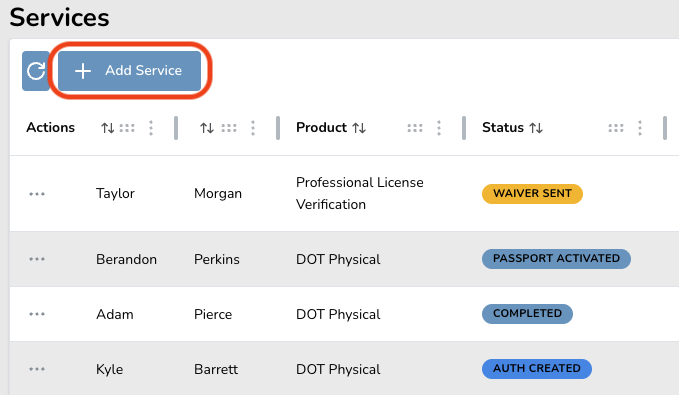Screen dimensions: 679x395
Task: Open the Status column kebab menu
Action: point(640,128)
